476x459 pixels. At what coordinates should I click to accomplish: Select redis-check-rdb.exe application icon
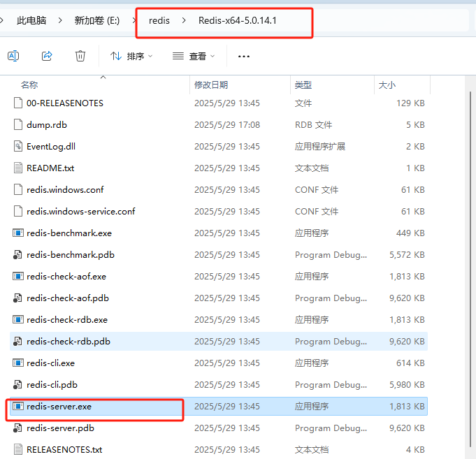(18, 319)
